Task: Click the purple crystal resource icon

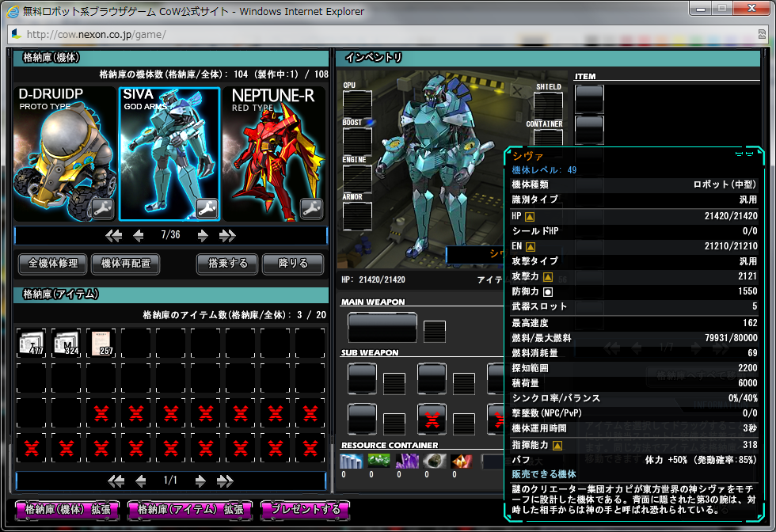Action: click(407, 462)
